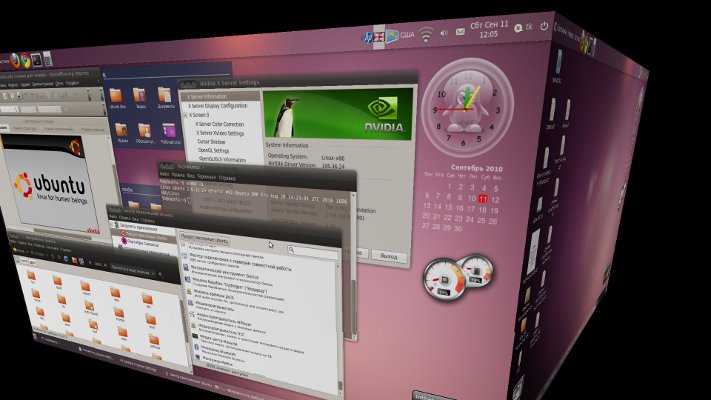This screenshot has height=400, width=711.
Task: Launch Google Chrome from the top panel
Action: [25, 60]
